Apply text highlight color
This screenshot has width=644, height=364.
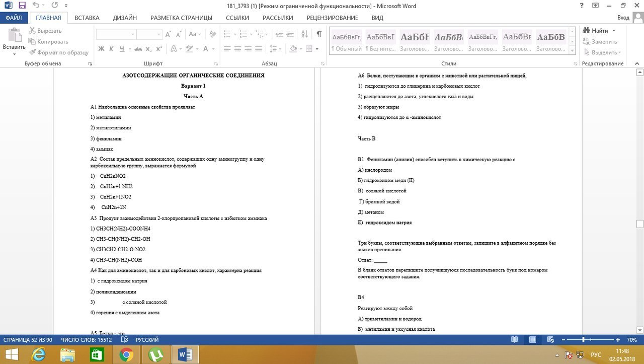click(189, 49)
